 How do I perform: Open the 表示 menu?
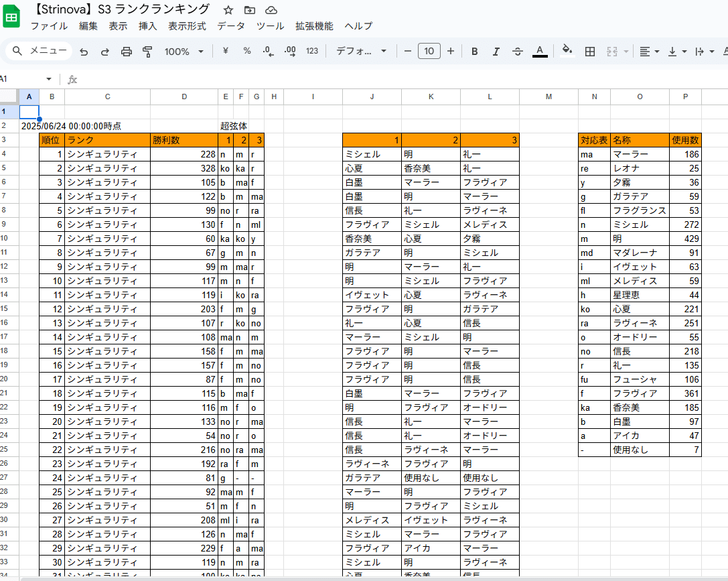click(x=118, y=26)
